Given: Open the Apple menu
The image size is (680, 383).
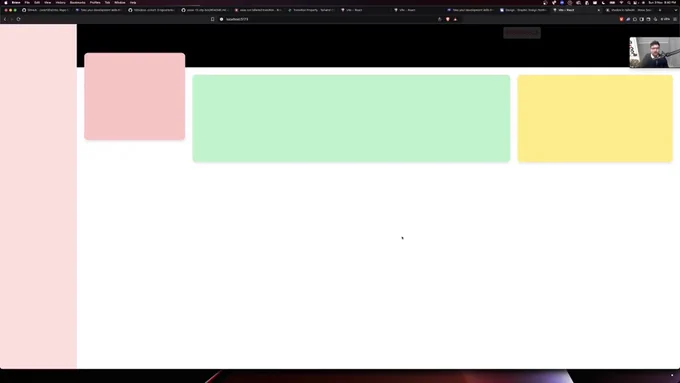Looking at the screenshot, I should click(6, 3).
